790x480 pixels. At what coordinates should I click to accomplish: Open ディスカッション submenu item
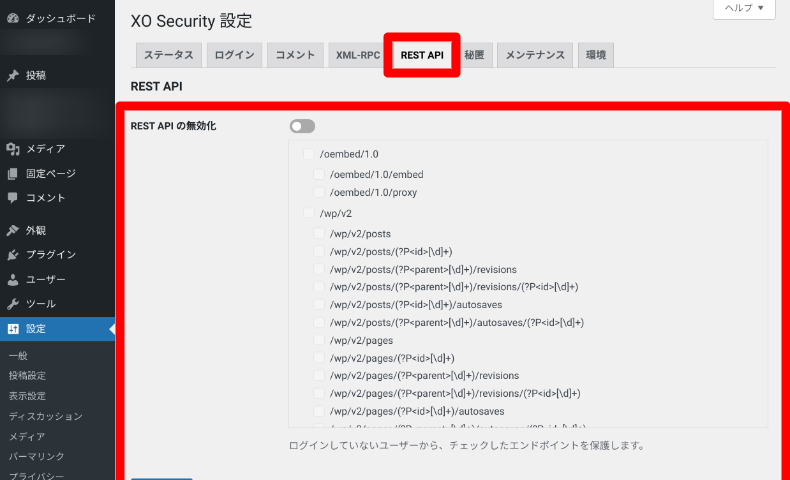click(x=45, y=416)
